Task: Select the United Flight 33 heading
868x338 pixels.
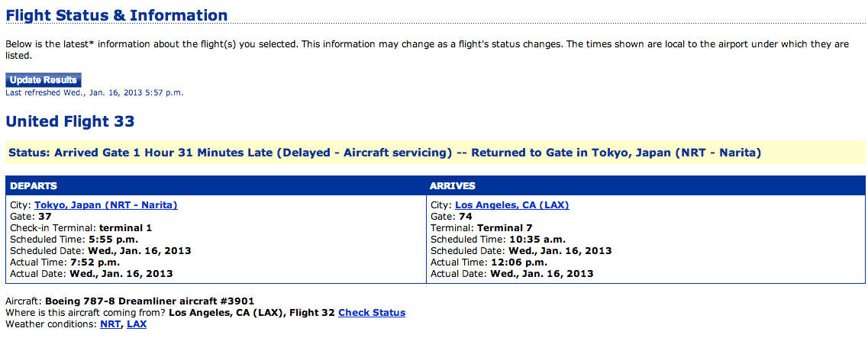Action: [70, 121]
